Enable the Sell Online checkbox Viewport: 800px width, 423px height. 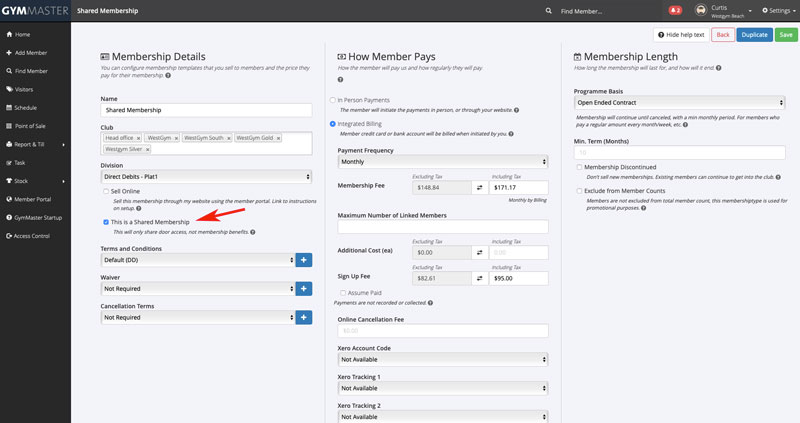point(107,190)
